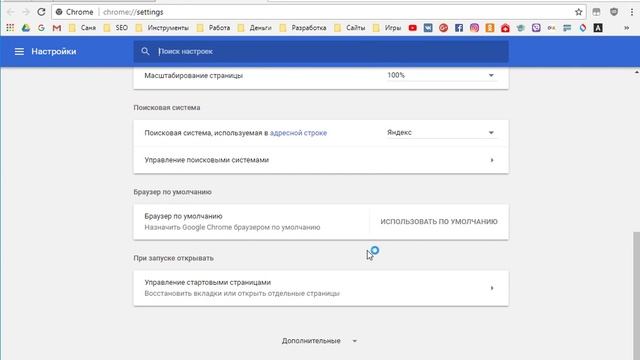Screen dimensions: 640x360
Task: Open the page zoom 100% dropdown
Action: pos(441,75)
